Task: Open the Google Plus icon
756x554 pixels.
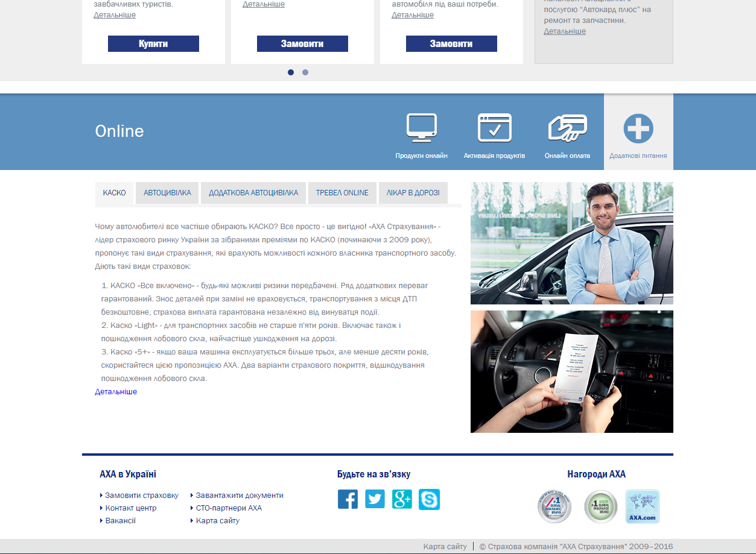Action: click(x=402, y=499)
